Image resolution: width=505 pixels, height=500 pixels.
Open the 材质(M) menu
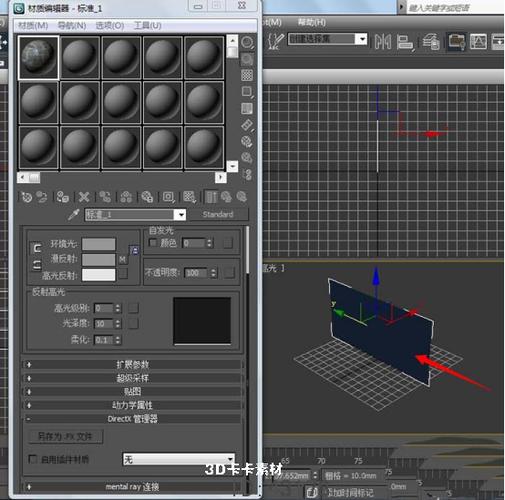(33, 26)
